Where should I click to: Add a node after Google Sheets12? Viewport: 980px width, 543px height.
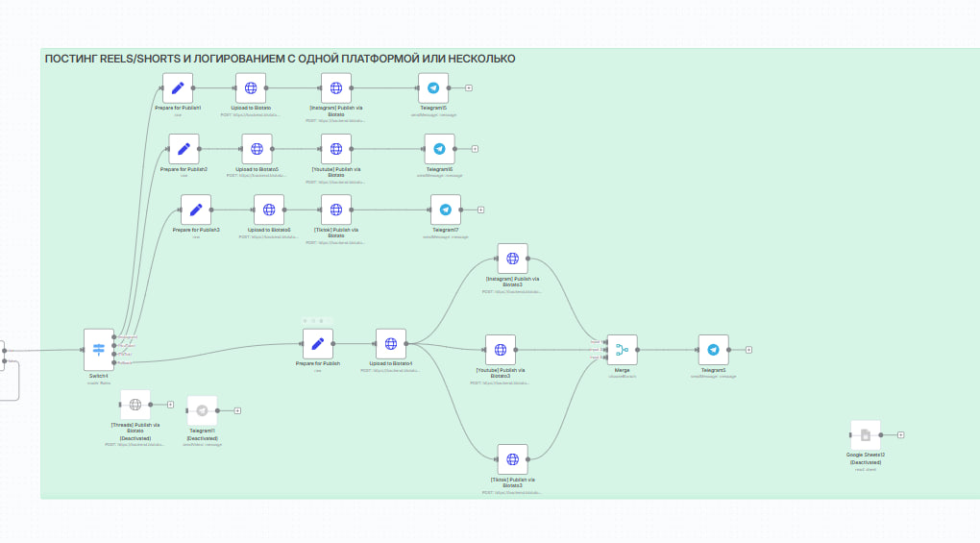(x=900, y=435)
